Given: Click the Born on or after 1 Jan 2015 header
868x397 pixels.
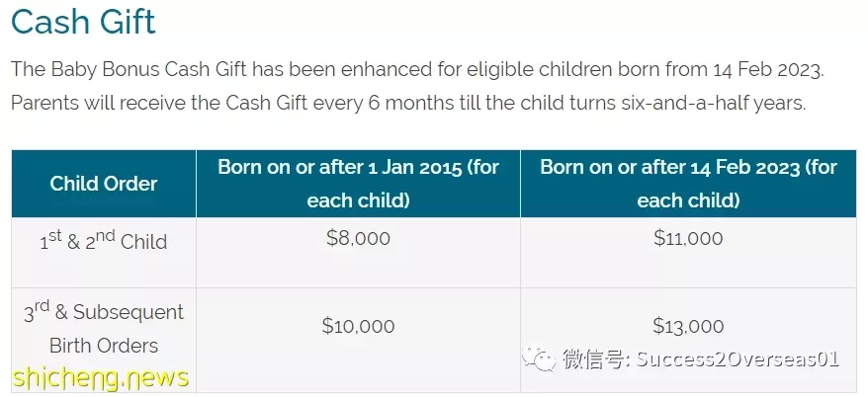Looking at the screenshot, I should 358,184.
